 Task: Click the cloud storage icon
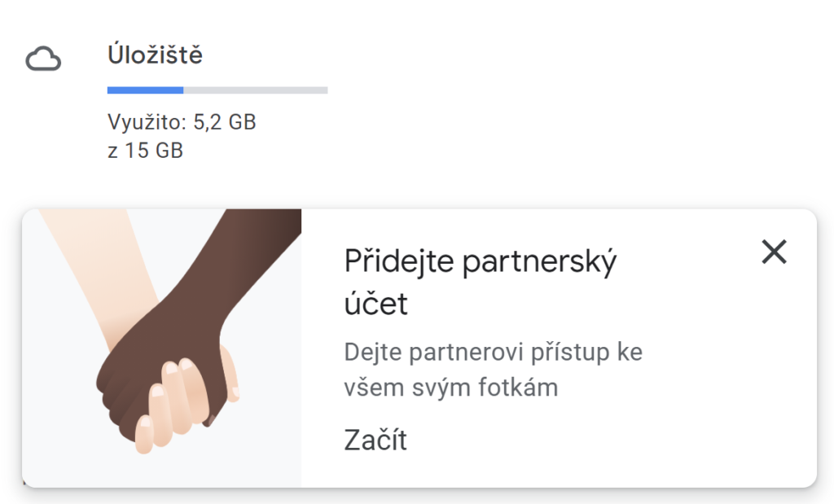click(x=43, y=59)
